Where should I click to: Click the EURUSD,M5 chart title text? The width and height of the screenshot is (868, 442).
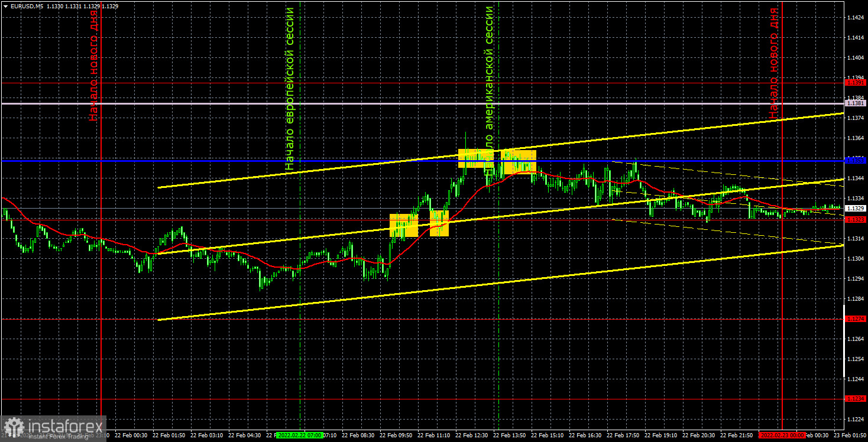point(27,6)
